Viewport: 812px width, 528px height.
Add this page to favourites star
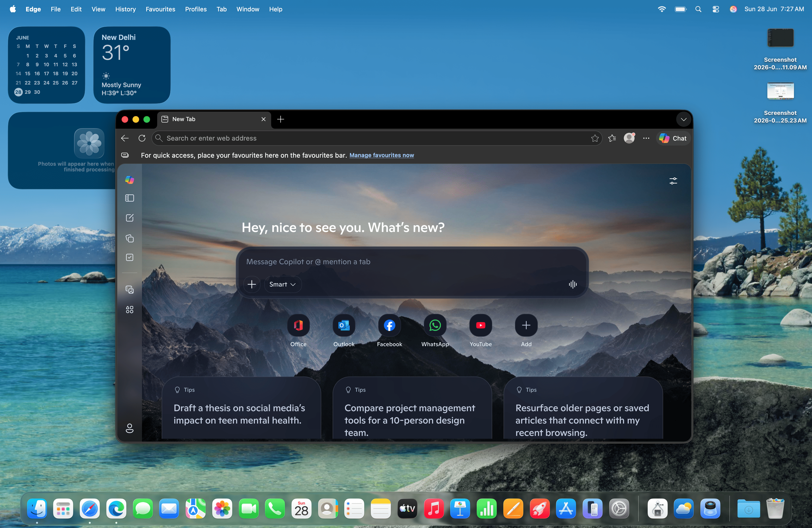click(x=595, y=138)
